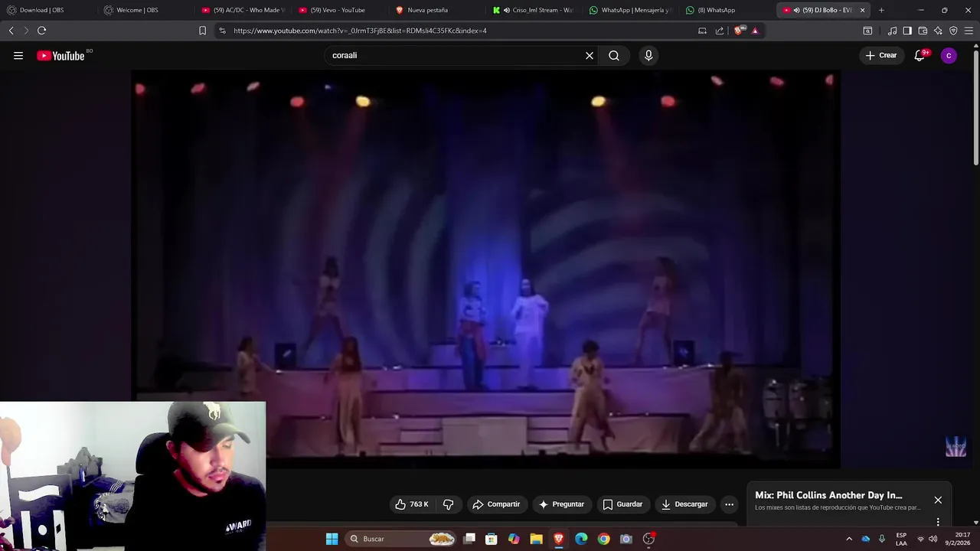Image resolution: width=980 pixels, height=551 pixels.
Task: Click the browser address bar URL
Action: [360, 31]
